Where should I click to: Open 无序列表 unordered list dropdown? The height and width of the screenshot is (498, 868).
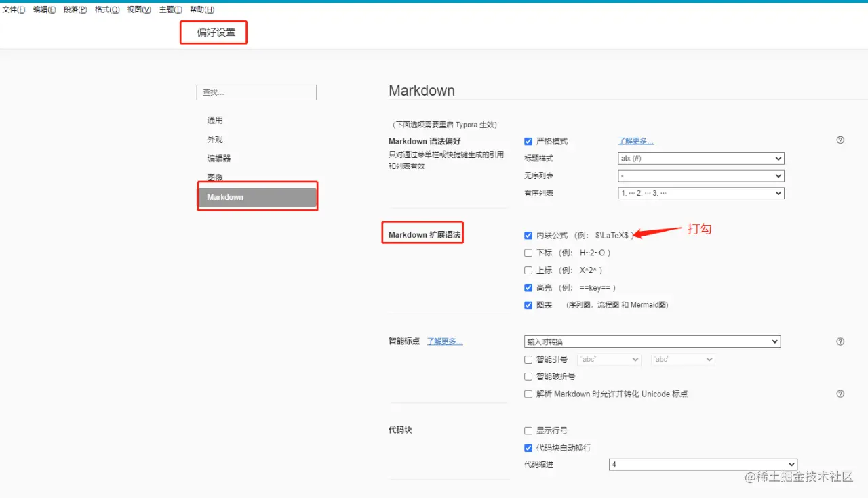(701, 175)
